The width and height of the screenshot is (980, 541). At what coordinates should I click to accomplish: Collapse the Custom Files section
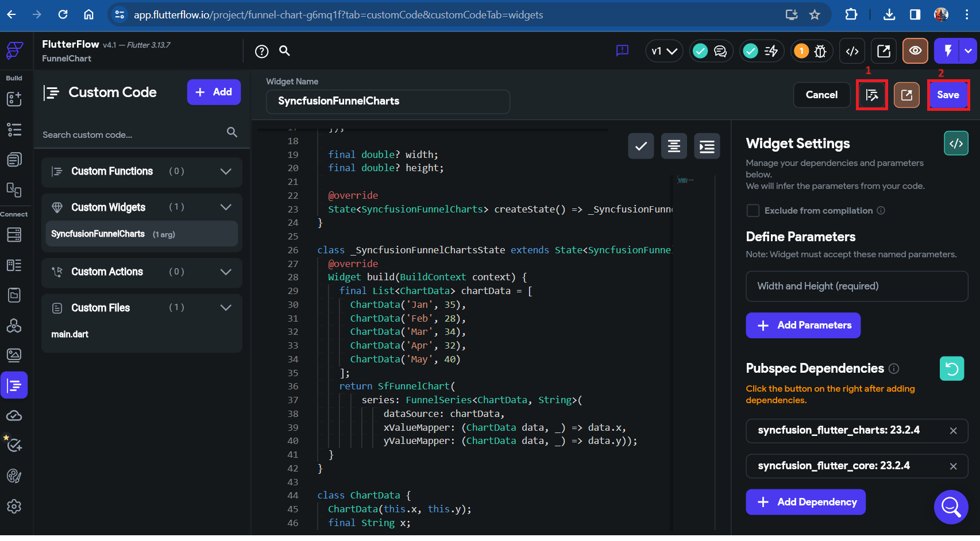tap(226, 308)
